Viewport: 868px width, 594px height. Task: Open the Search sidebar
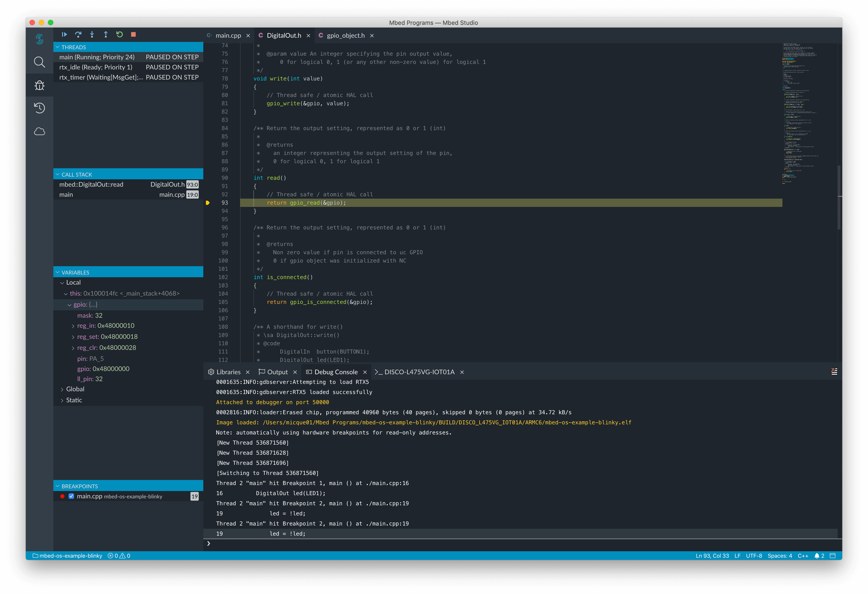39,62
